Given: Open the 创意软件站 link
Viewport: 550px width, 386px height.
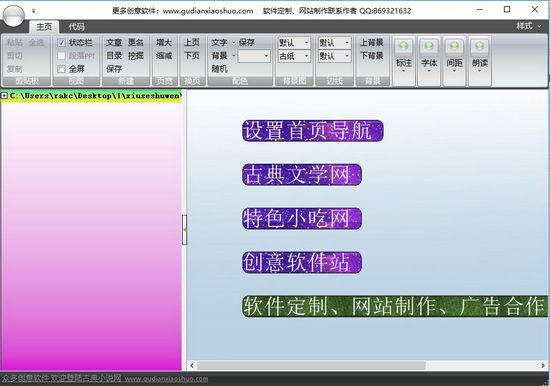Looking at the screenshot, I should (x=302, y=262).
